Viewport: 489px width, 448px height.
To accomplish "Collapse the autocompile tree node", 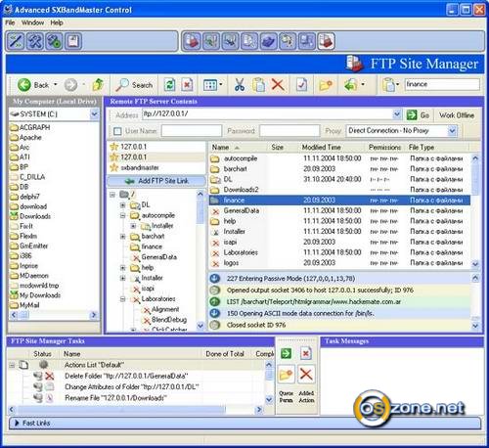I will pyautogui.click(x=122, y=215).
